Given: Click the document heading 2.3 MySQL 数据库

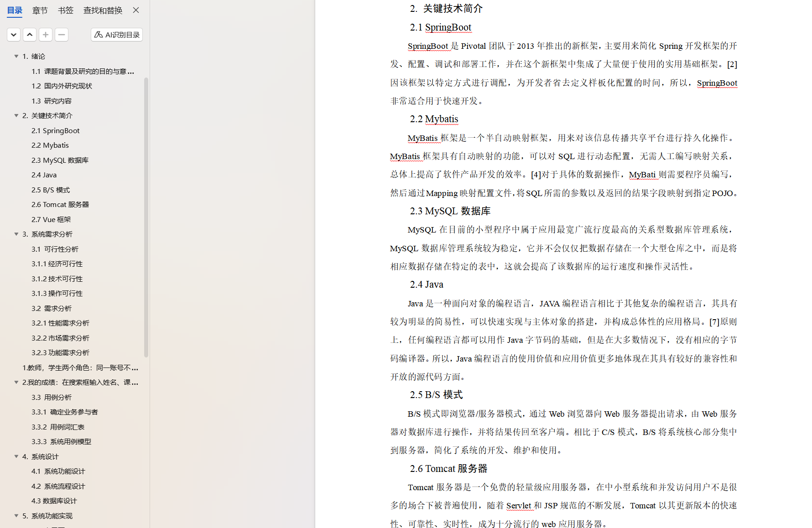Looking at the screenshot, I should [x=450, y=211].
